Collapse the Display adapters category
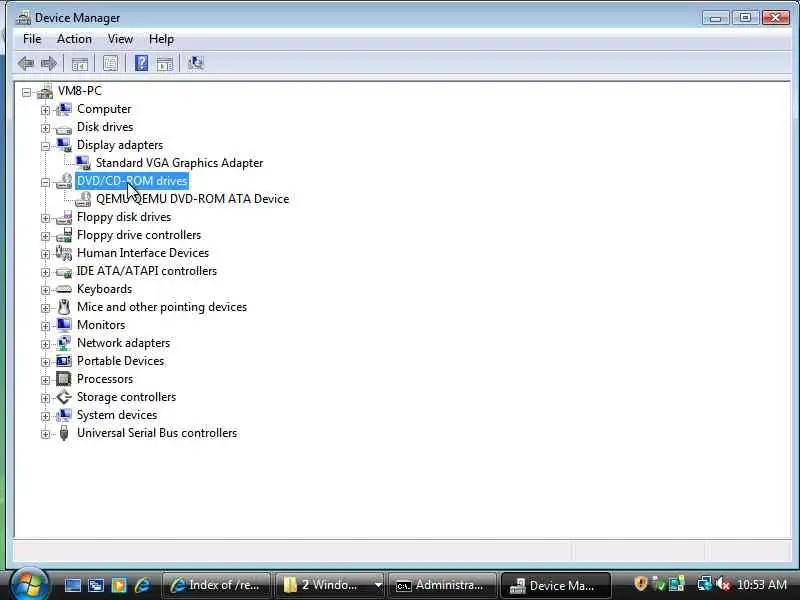 pos(45,146)
